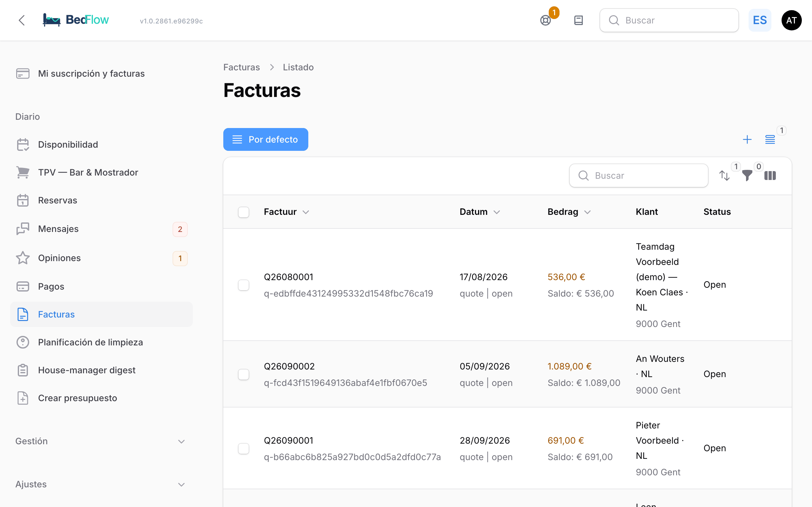This screenshot has height=507, width=812.
Task: Open the filter funnel icon
Action: (x=747, y=176)
